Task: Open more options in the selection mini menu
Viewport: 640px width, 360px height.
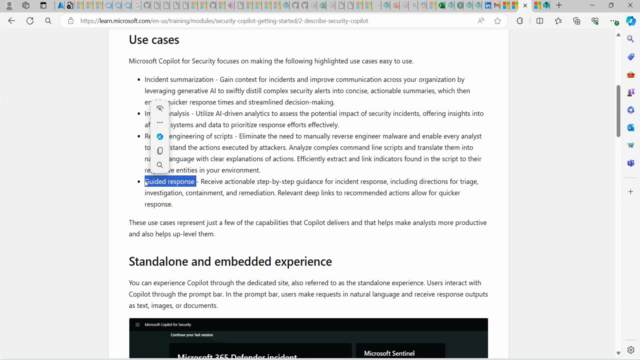Action: coord(160,122)
